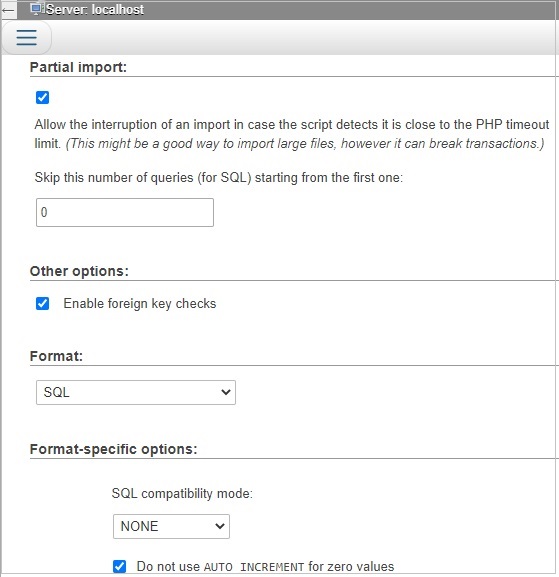The width and height of the screenshot is (559, 577).
Task: Click the Skip this number of queries label
Action: point(219,178)
